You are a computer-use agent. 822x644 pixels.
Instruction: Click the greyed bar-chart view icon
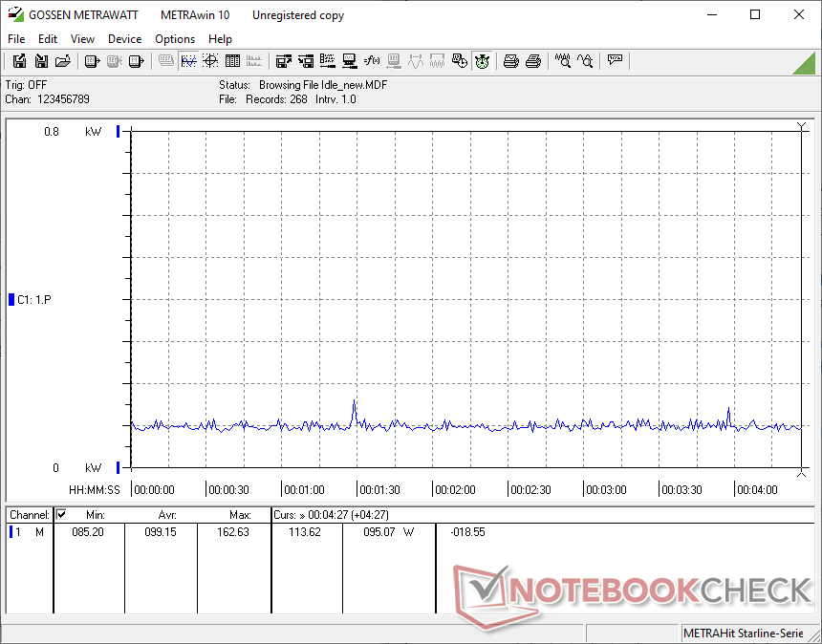(254, 61)
